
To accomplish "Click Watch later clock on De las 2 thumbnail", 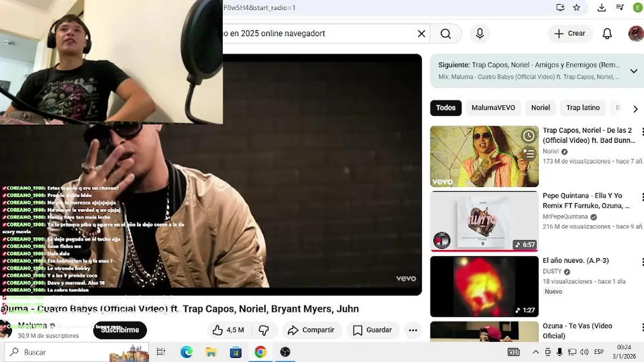I will [x=528, y=136].
